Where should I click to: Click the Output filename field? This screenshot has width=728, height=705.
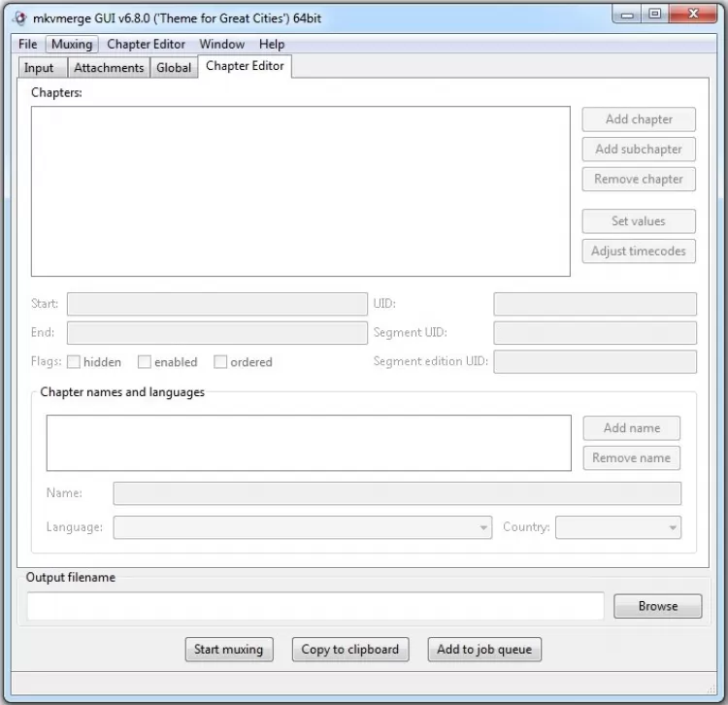(315, 606)
